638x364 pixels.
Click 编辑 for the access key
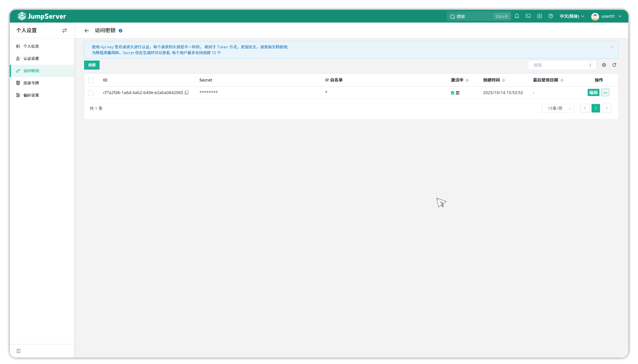point(593,93)
